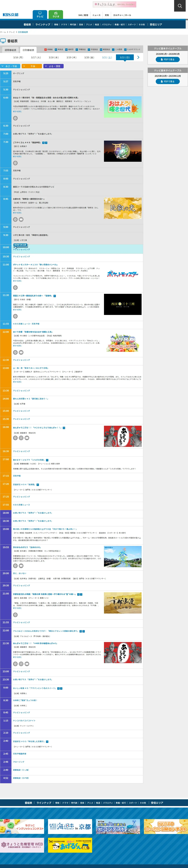Viewport: 188px width, 868px height.
Task: Open the search magnifier icon
Action: pos(180,6)
